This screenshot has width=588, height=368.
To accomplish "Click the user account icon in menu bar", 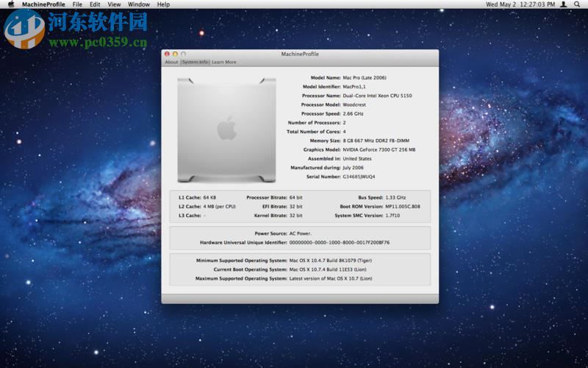I will point(563,4).
